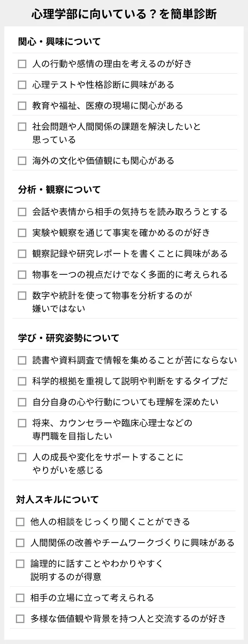
Task: Select 教育や福祉、医療の現場に関心がある checkbox
Action: (x=22, y=106)
